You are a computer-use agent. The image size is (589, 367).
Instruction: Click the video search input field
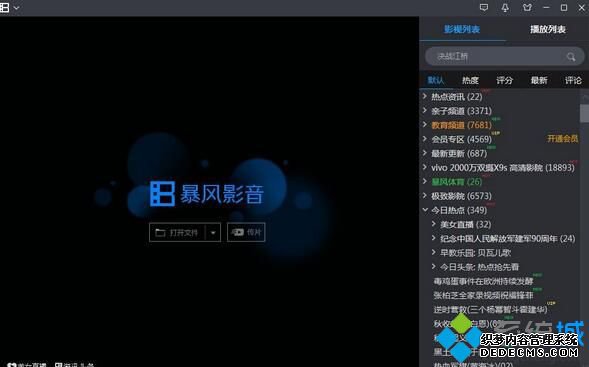point(496,57)
